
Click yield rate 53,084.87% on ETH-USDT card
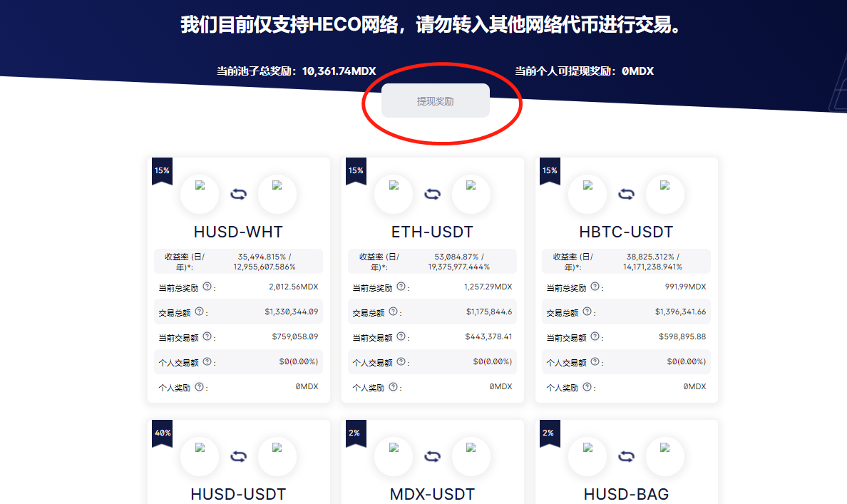456,257
